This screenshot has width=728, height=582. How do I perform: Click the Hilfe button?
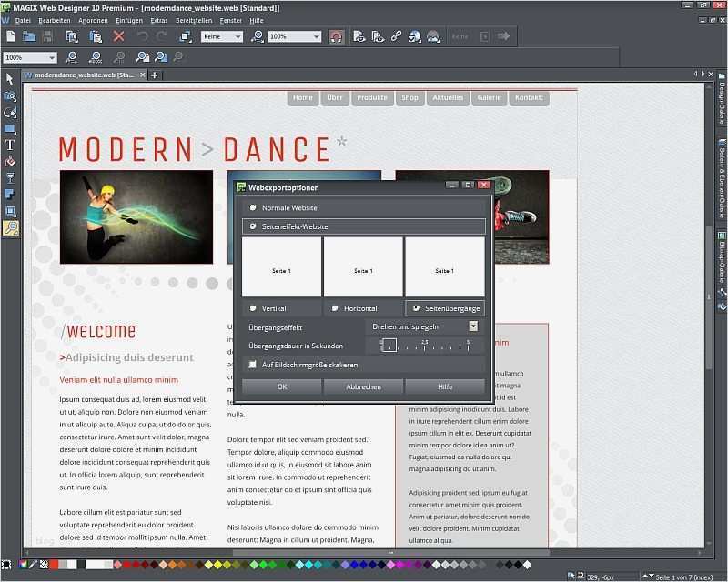pos(443,386)
